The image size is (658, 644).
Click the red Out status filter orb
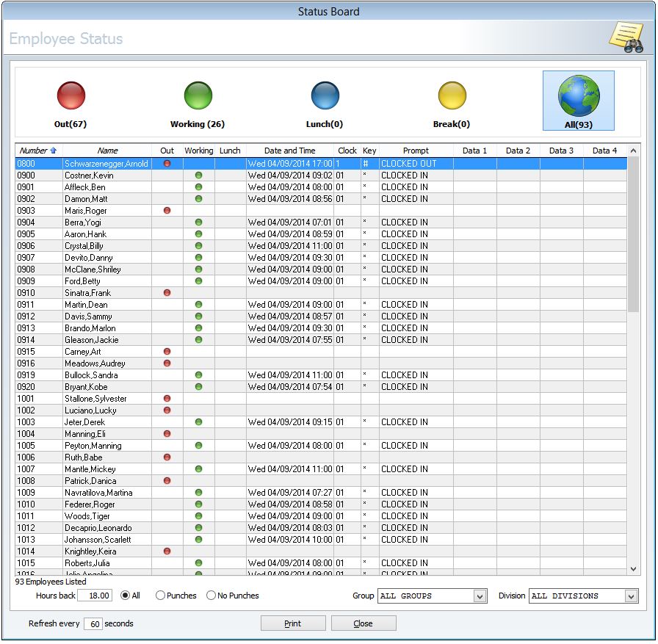[x=71, y=96]
